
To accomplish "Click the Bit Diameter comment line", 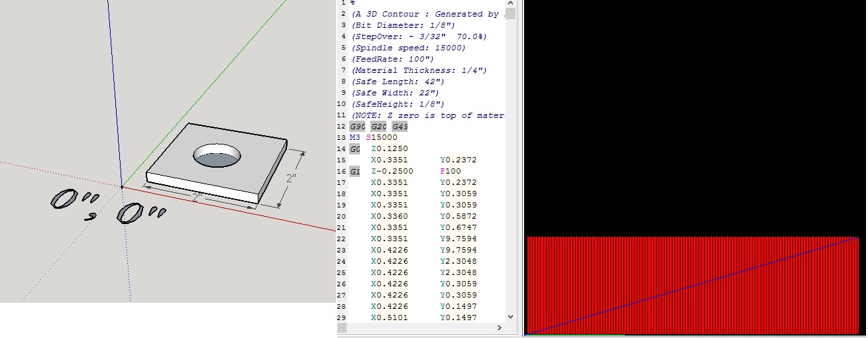I will point(403,25).
